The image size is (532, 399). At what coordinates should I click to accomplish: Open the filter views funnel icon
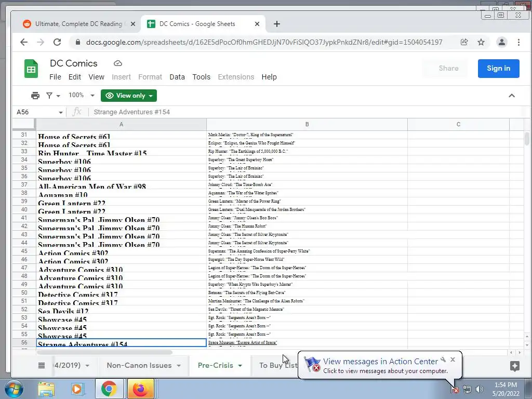[49, 96]
